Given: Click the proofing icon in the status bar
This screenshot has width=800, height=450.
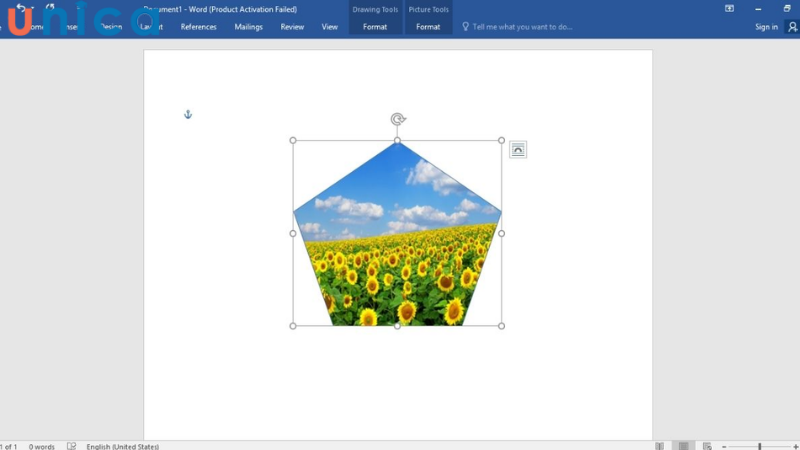Looking at the screenshot, I should pos(71,446).
